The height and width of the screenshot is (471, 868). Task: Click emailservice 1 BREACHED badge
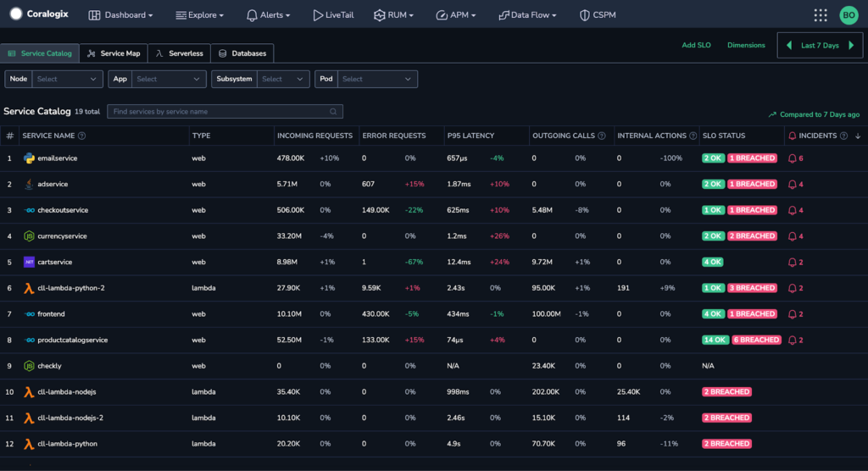coord(752,158)
